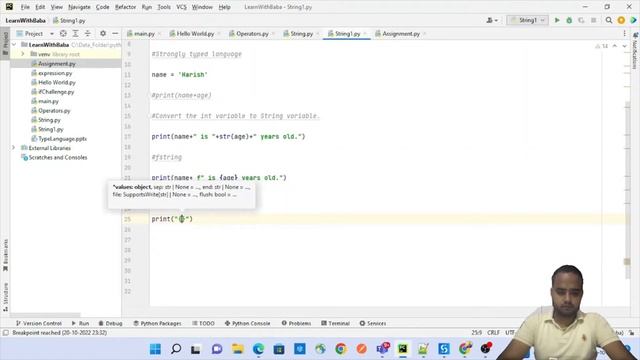Close the String1.py editor tab
640x360 pixels.
(x=364, y=34)
